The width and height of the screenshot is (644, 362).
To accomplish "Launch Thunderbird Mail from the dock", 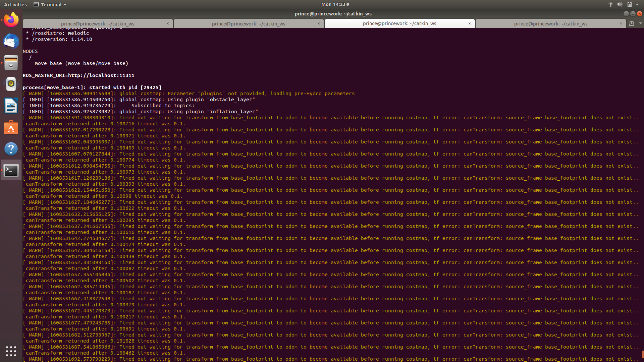I will point(11,41).
